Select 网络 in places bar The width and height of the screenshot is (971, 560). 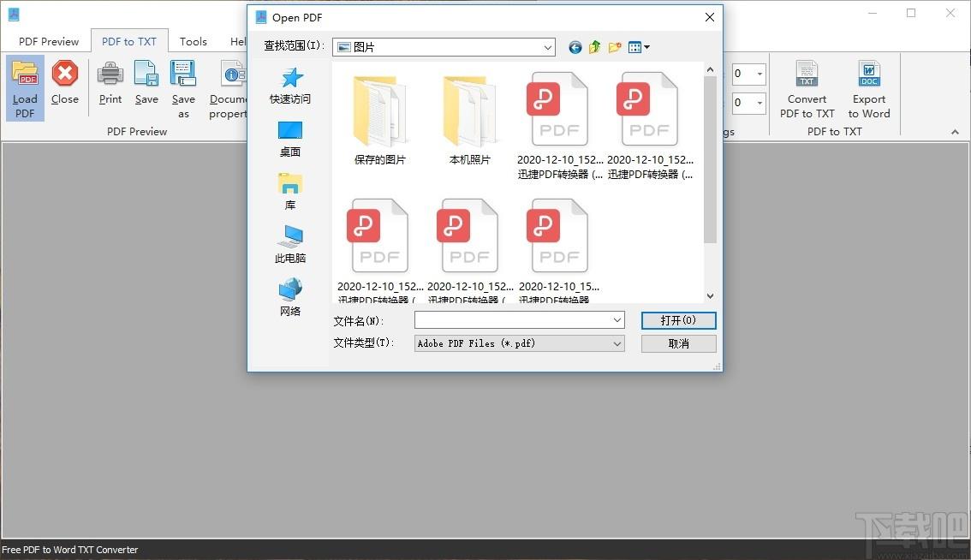pyautogui.click(x=289, y=298)
